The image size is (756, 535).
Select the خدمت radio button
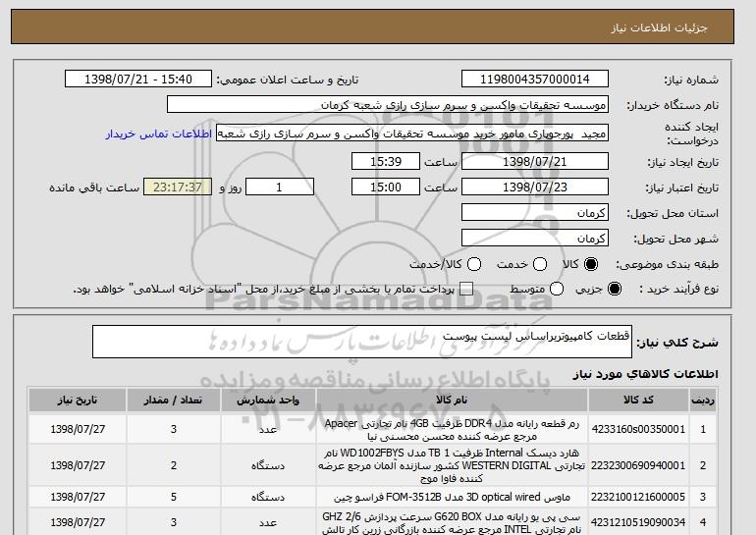click(540, 264)
